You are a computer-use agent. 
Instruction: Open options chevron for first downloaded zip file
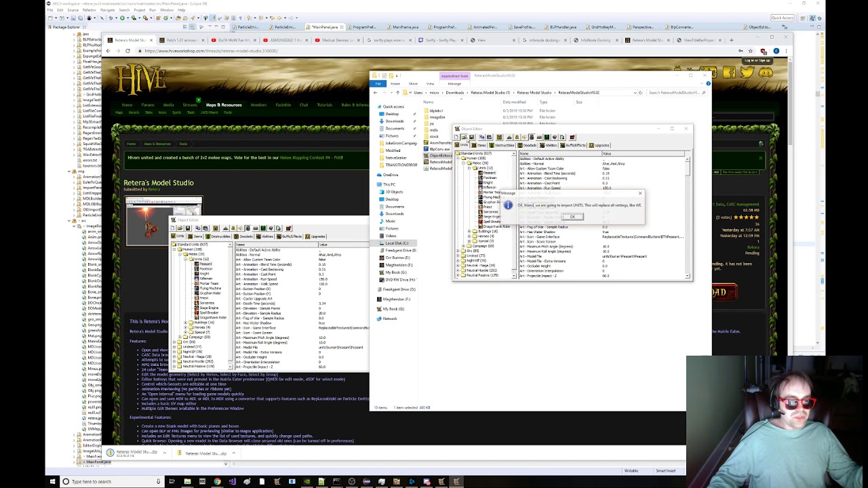tap(164, 453)
